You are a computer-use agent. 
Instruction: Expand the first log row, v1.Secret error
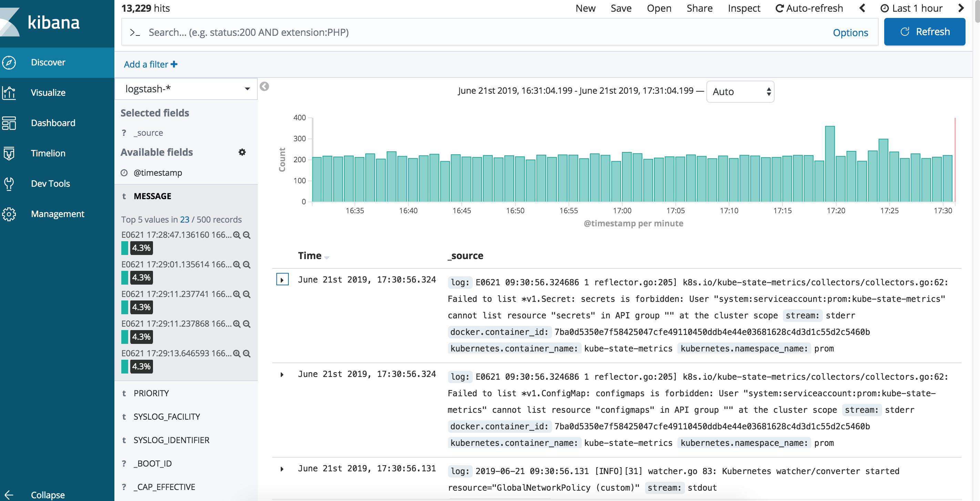click(x=282, y=279)
